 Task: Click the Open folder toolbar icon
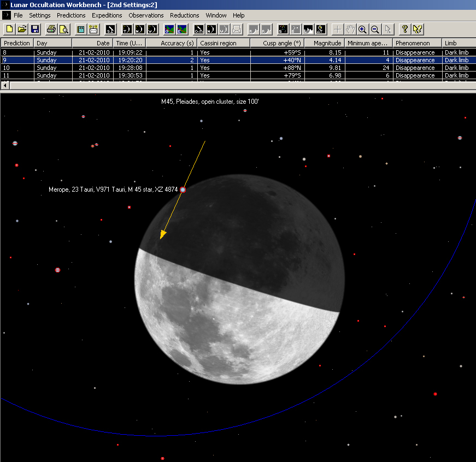pos(22,29)
